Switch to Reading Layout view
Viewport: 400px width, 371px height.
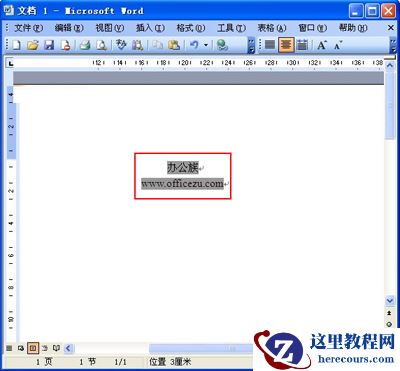point(56,348)
